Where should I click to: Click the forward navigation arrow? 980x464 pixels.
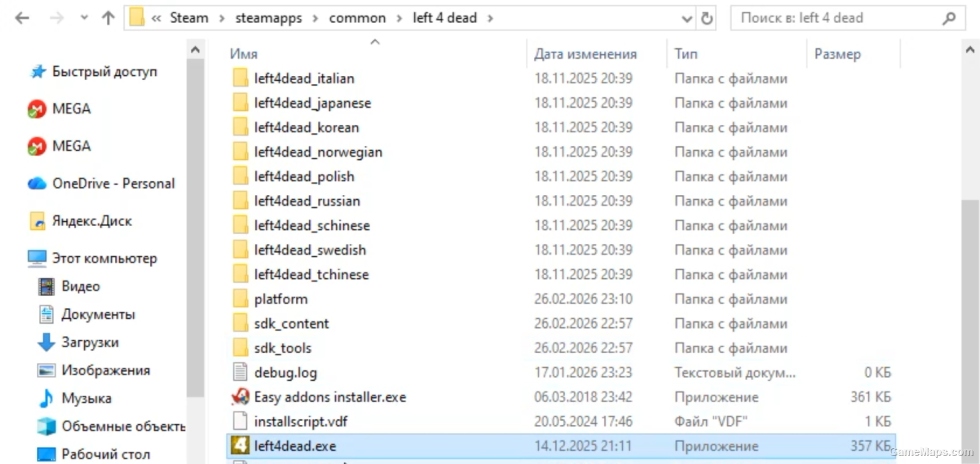click(56, 18)
